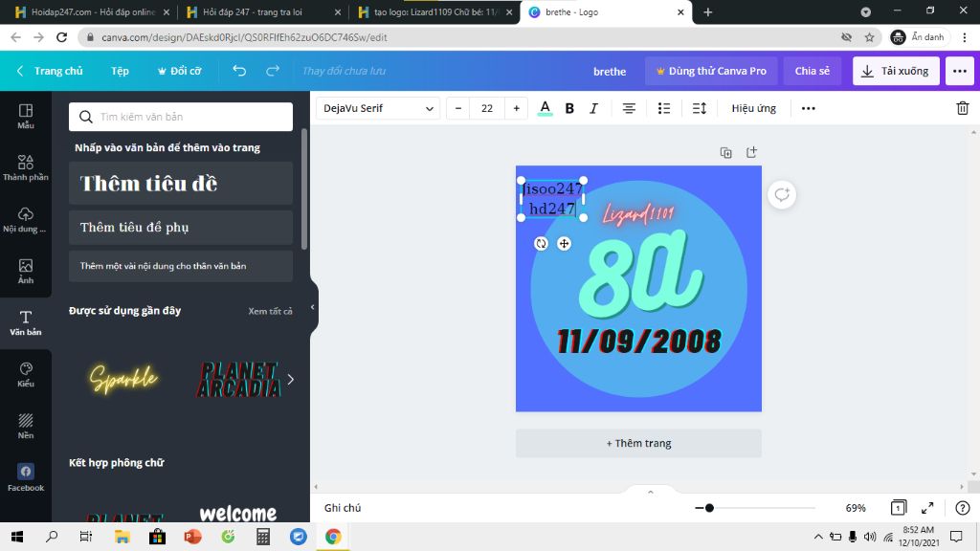Open the page grid view
The height and width of the screenshot is (551, 980).
coord(898,508)
